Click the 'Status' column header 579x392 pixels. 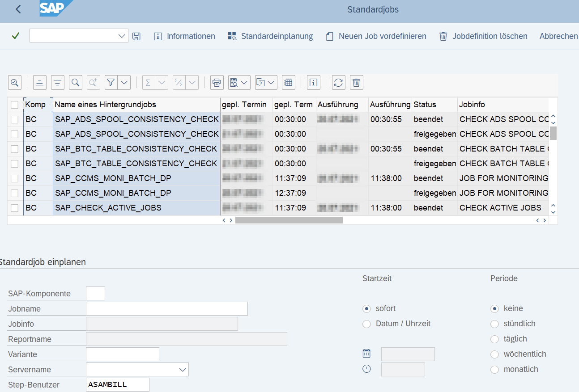tap(435, 105)
